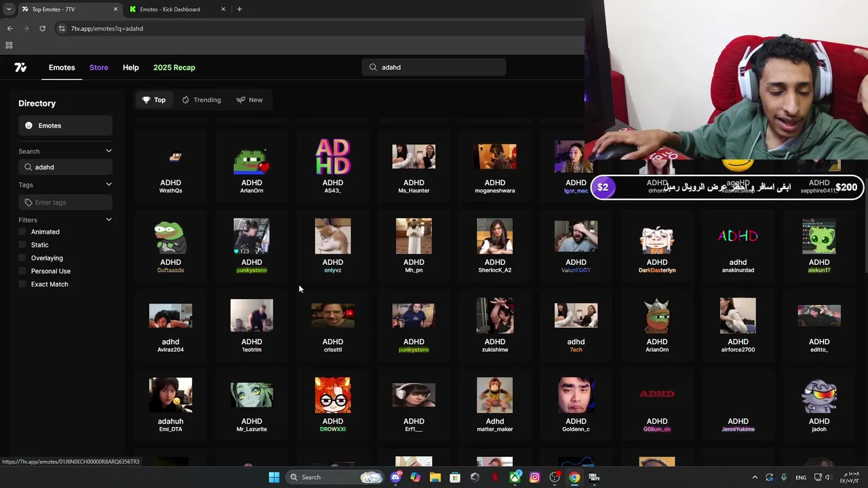Open the cat ADHD emote by onlyvz
This screenshot has height=488, width=868.
pyautogui.click(x=333, y=245)
